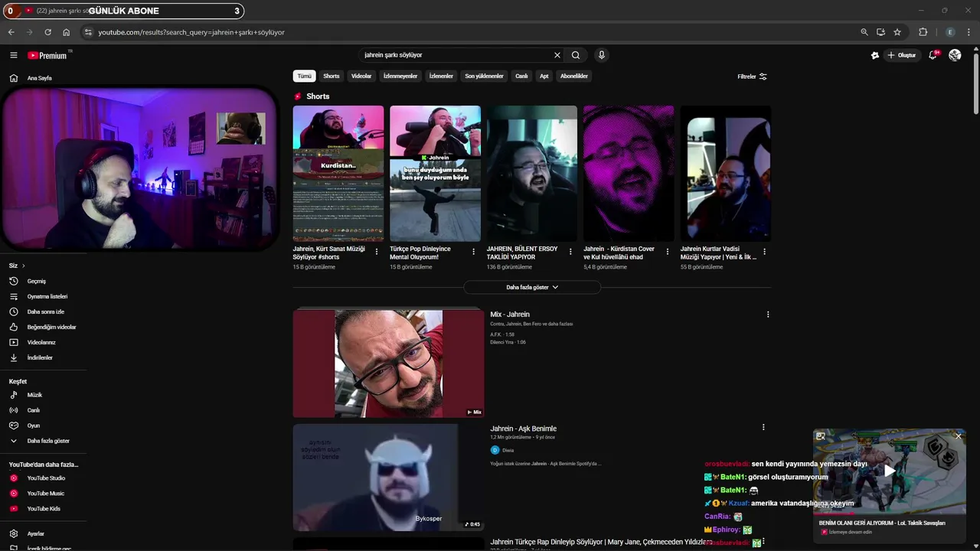Open the notifications bell
Image resolution: width=980 pixels, height=551 pixels.
point(933,55)
